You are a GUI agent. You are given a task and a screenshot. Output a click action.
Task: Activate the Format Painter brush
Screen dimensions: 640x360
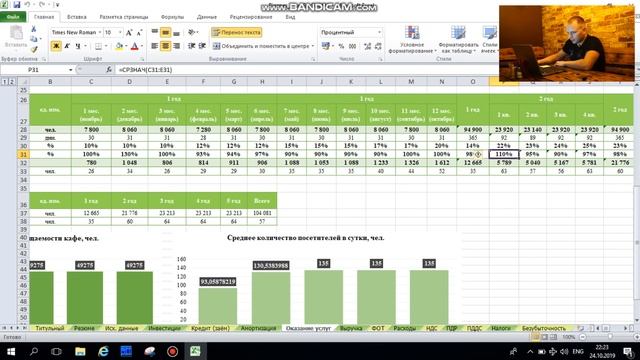34,49
